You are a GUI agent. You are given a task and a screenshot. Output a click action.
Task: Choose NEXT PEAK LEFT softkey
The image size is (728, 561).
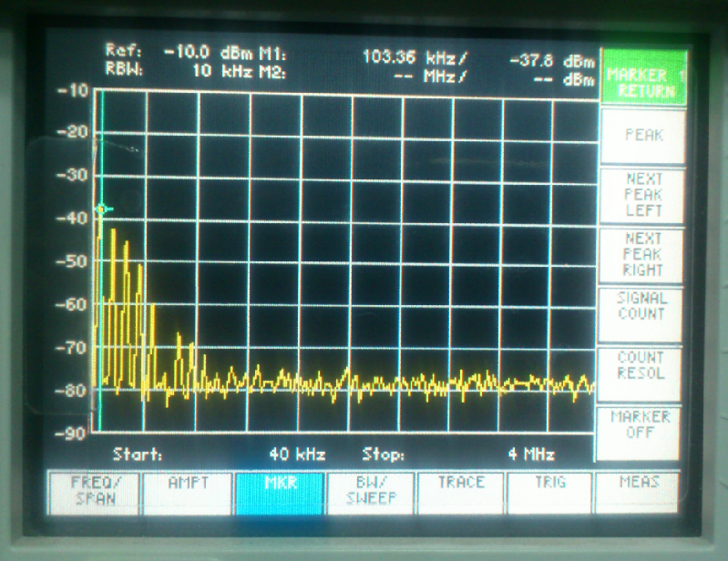tap(642, 196)
